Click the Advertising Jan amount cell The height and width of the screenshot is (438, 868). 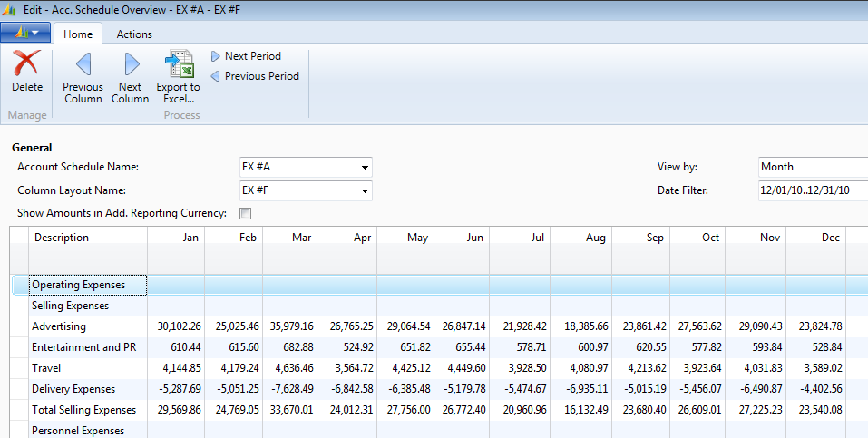point(178,326)
